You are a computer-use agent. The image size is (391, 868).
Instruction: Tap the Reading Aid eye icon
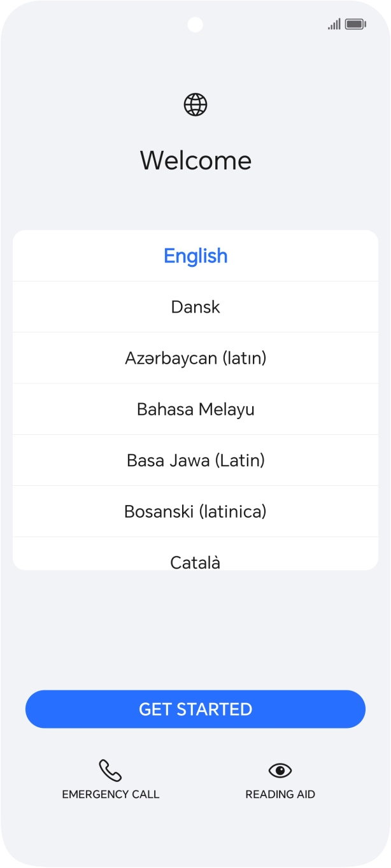[280, 771]
